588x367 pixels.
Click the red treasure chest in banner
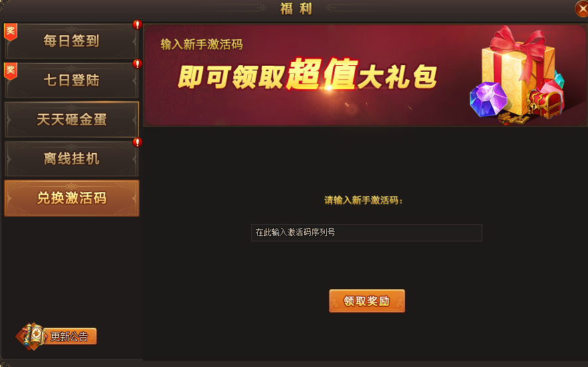coord(545,104)
